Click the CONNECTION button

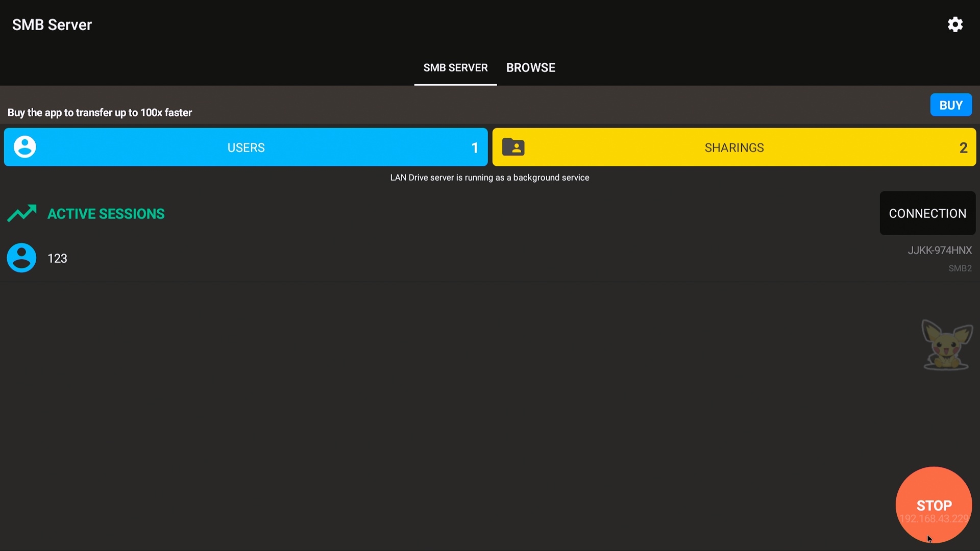[x=927, y=213]
